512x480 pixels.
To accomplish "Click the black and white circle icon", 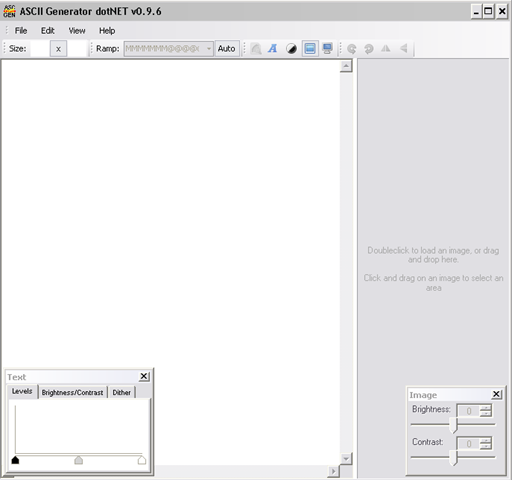I will tap(291, 49).
